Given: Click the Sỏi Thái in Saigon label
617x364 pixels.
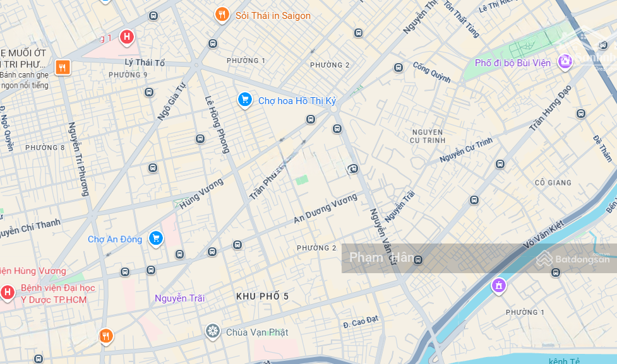Looking at the screenshot, I should click(273, 16).
